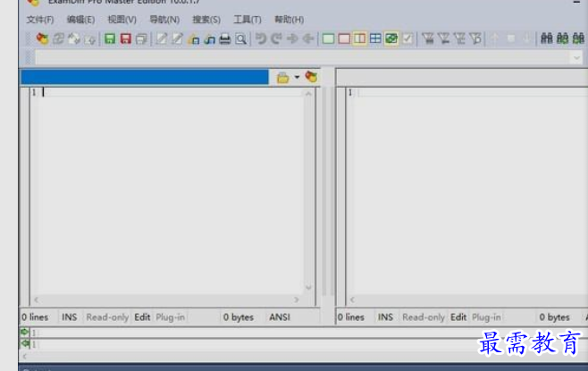The width and height of the screenshot is (588, 371).
Task: Click the middle binoculars Find Next icon
Action: [x=562, y=38]
